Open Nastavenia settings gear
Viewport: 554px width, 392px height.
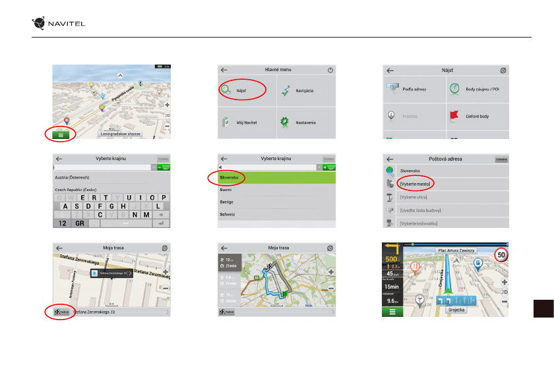click(305, 123)
